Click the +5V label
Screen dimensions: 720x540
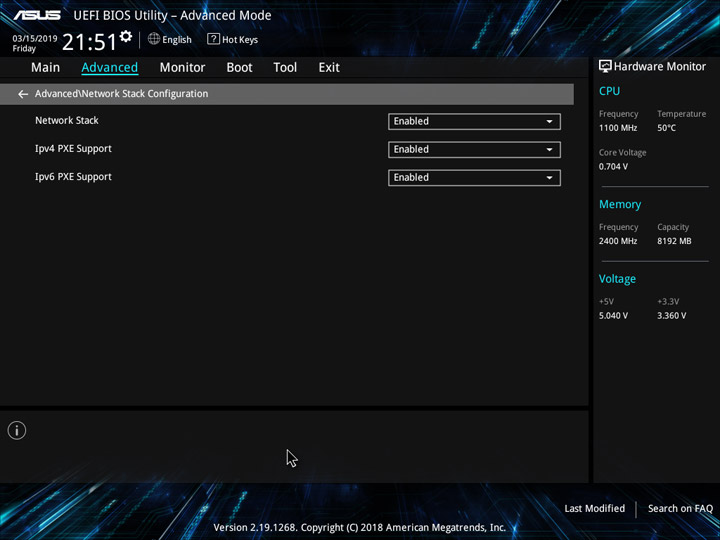click(606, 301)
